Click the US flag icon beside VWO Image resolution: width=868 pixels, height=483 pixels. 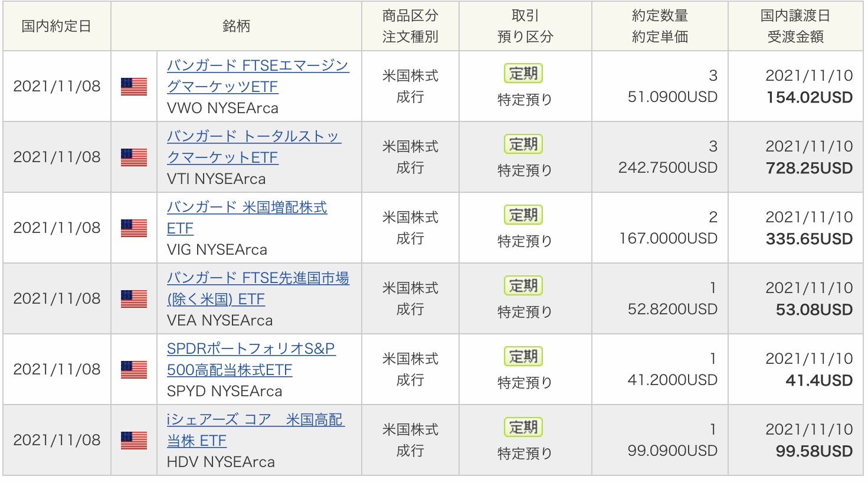134,87
